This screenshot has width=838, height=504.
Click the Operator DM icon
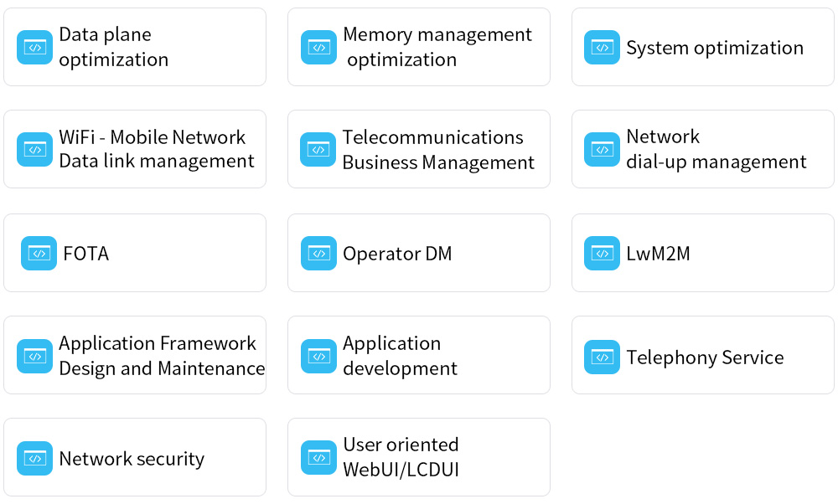(318, 253)
